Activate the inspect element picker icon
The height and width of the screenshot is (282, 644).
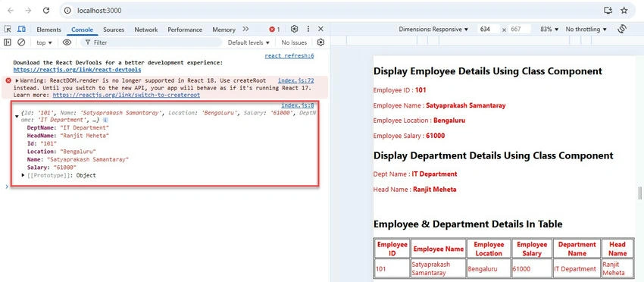point(8,30)
